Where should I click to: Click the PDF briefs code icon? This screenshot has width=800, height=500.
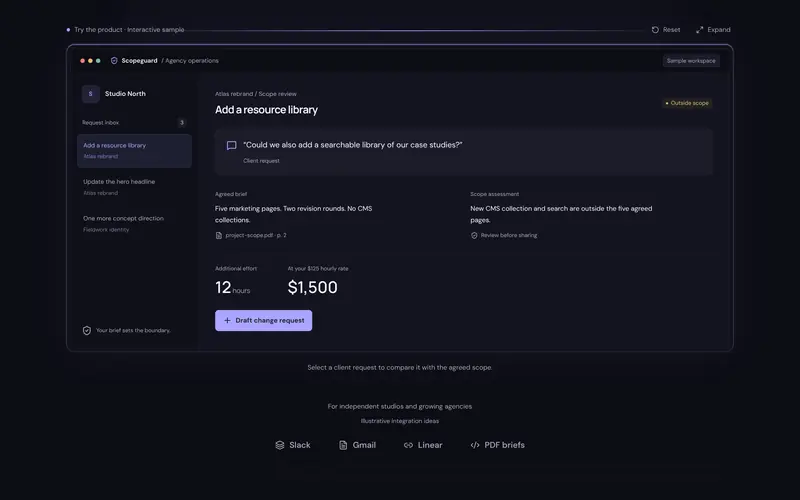click(x=475, y=445)
